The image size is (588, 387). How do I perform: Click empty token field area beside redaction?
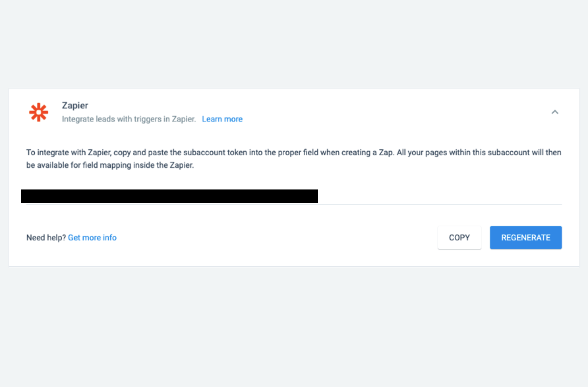(x=434, y=197)
